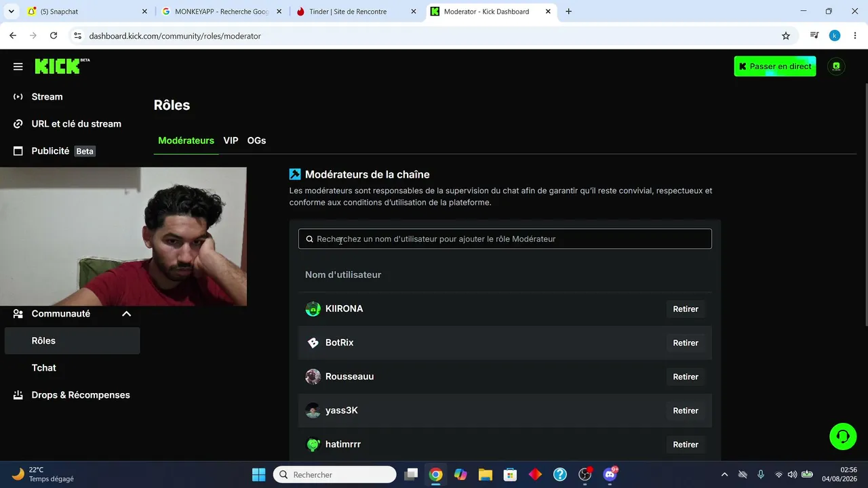Image resolution: width=868 pixels, height=488 pixels.
Task: Remove KIIRONA as moderator
Action: (x=686, y=309)
